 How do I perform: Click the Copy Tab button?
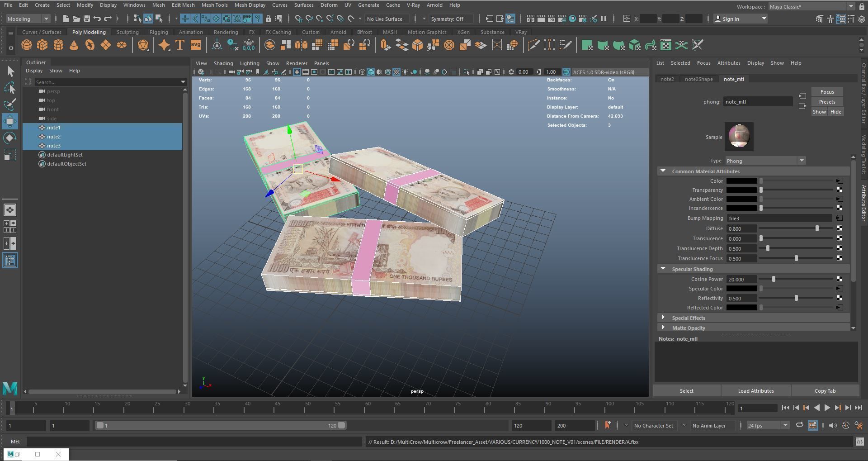pos(825,391)
